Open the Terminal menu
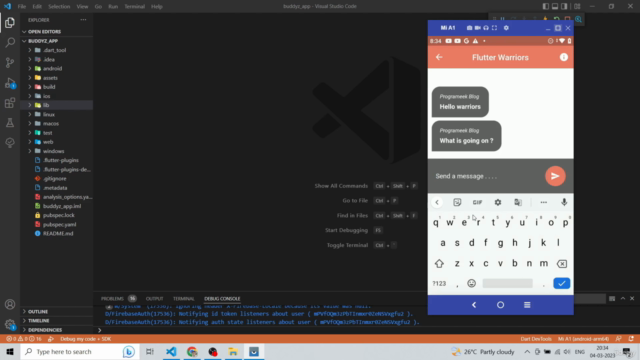Image resolution: width=640 pixels, height=360 pixels. [x=135, y=7]
